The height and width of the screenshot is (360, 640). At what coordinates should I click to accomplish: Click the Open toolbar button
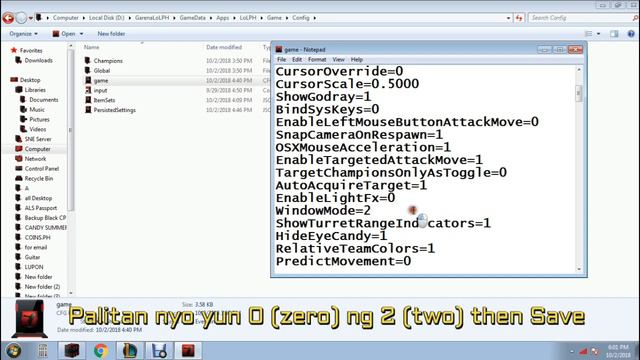(64, 34)
